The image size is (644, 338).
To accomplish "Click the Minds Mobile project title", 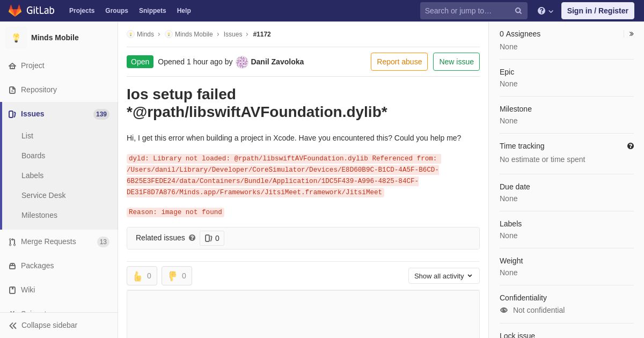I will [x=55, y=38].
